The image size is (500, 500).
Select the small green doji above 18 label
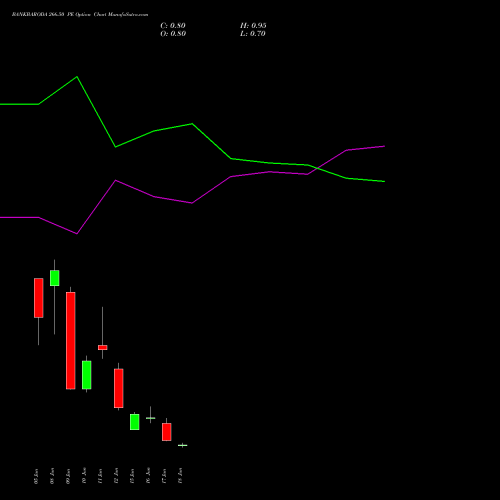tap(183, 445)
